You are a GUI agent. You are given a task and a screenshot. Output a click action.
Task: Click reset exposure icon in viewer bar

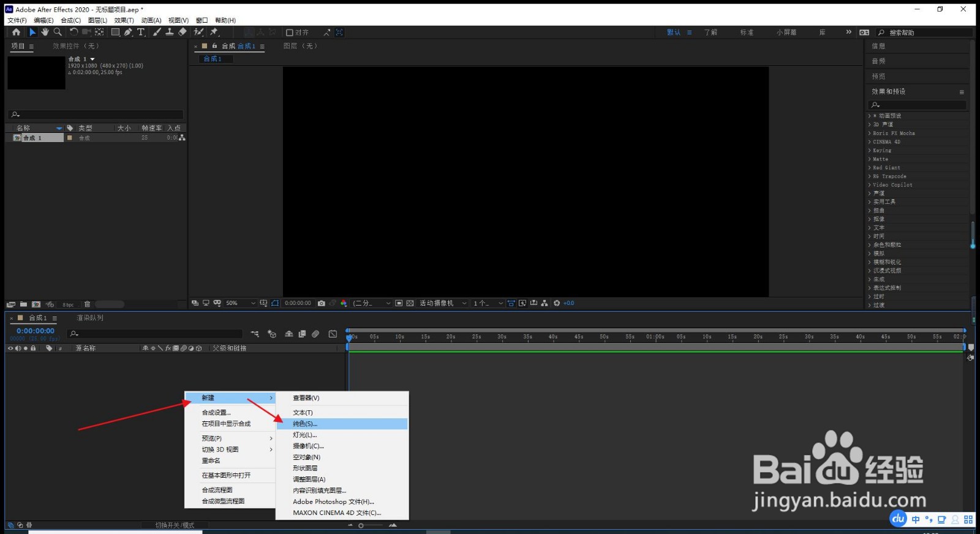(x=557, y=303)
